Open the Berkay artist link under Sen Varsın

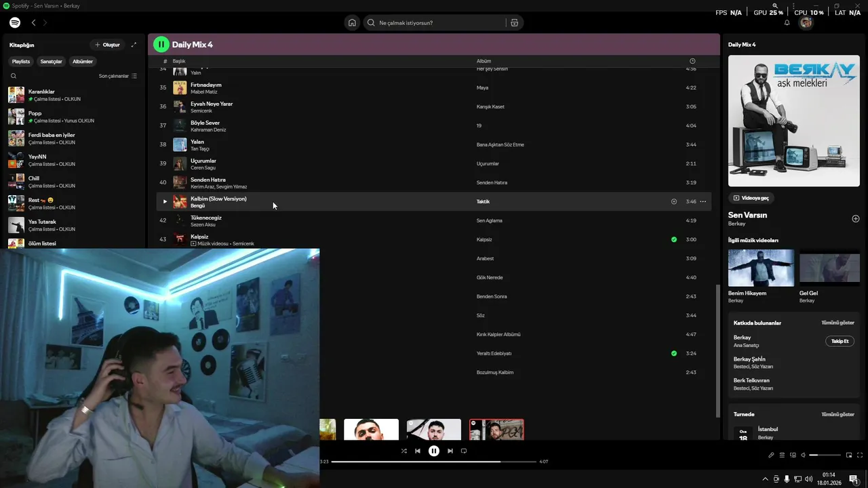[x=736, y=224]
